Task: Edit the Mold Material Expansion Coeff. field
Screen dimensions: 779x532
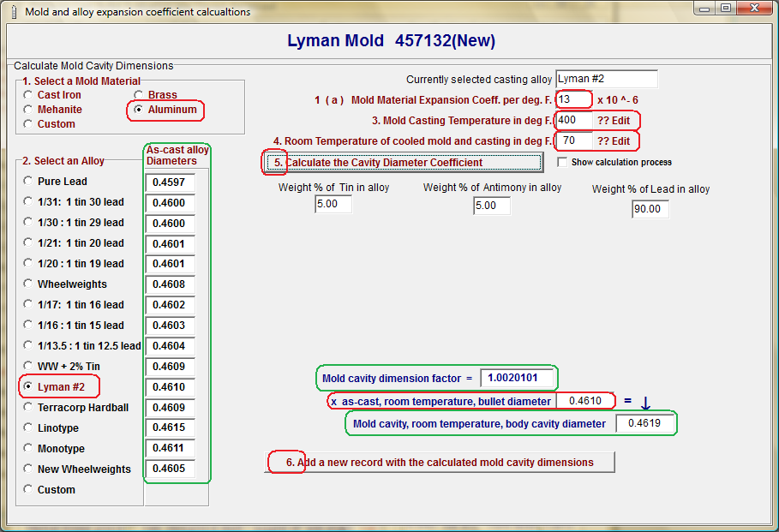Action: click(x=572, y=99)
